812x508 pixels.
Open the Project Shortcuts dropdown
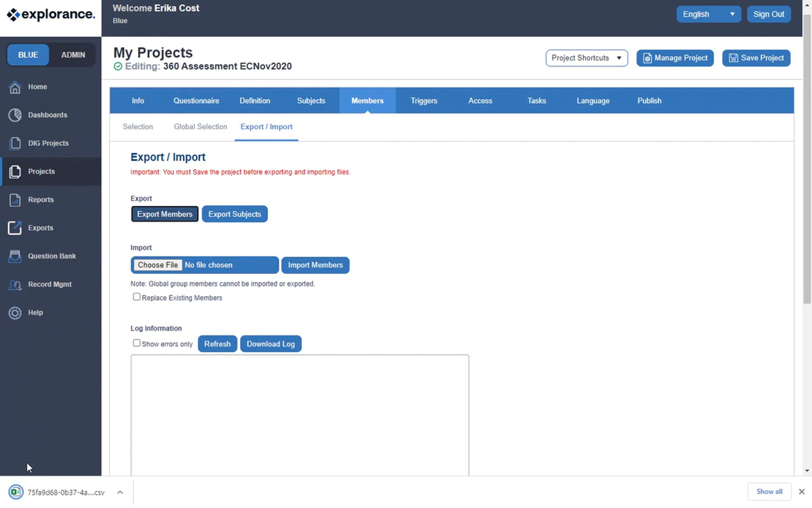[586, 58]
